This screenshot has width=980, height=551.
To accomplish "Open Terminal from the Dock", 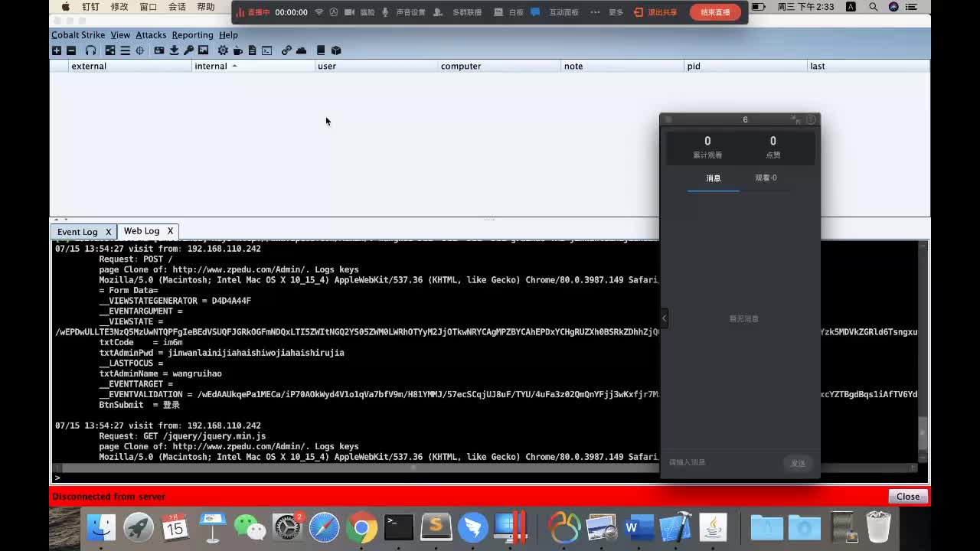I will (399, 527).
